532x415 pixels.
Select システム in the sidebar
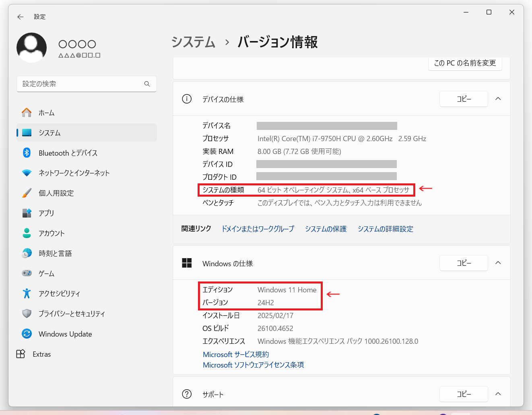point(87,133)
